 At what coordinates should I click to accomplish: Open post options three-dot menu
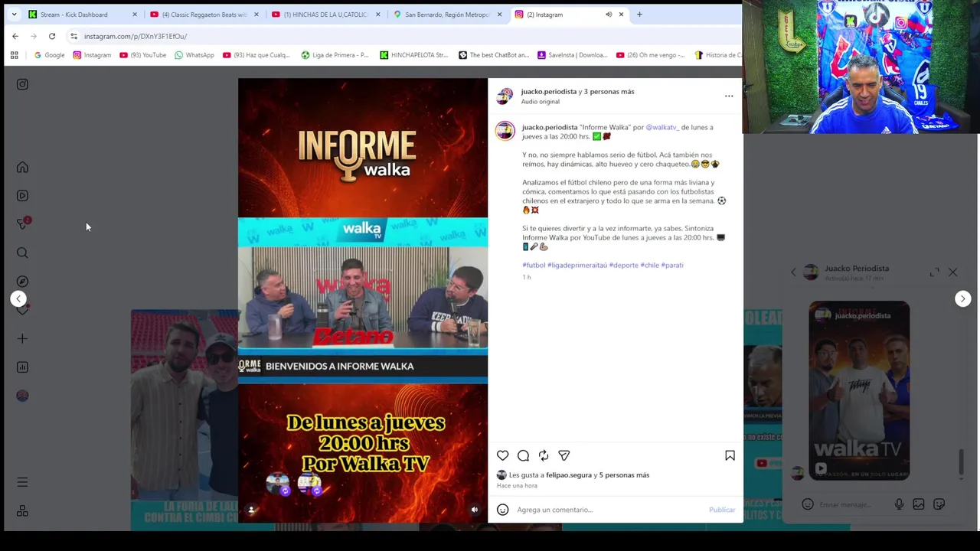click(x=729, y=96)
